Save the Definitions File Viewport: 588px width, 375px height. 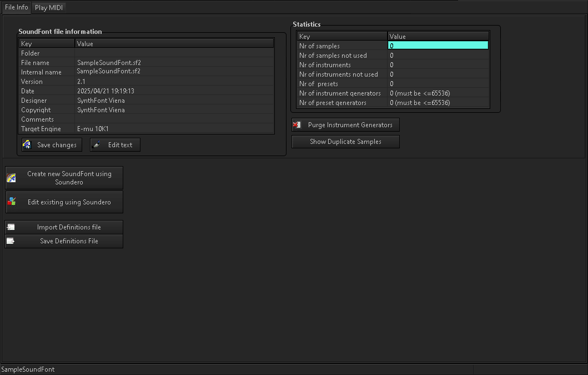[63, 241]
